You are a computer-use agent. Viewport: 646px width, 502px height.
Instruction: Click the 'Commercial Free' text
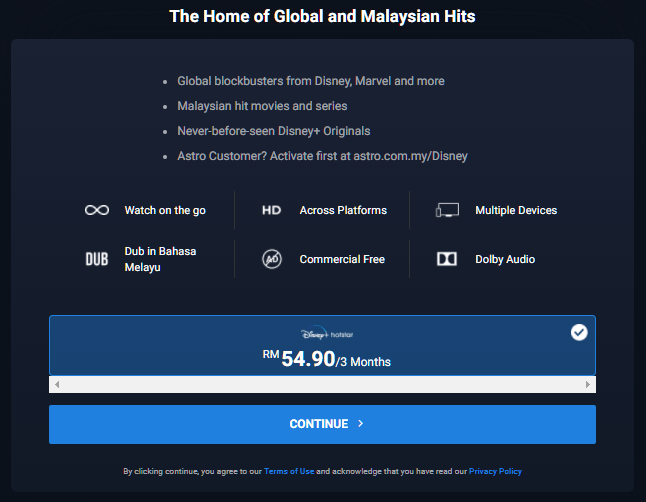(x=342, y=259)
